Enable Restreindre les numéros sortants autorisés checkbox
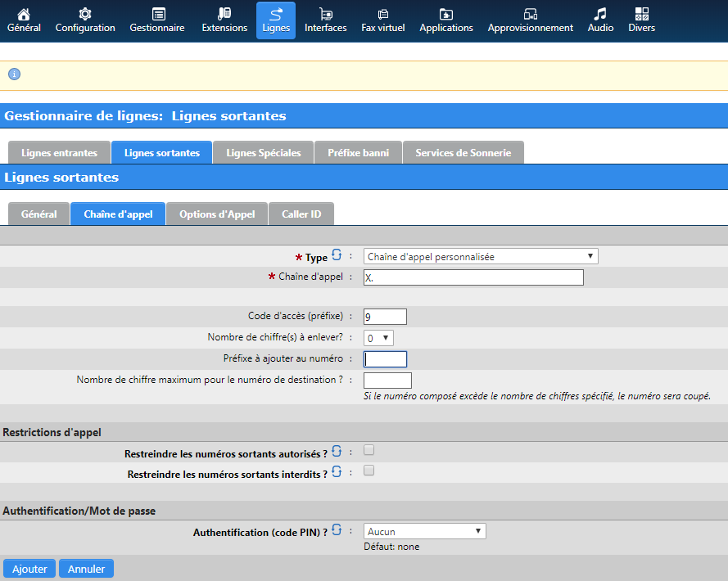This screenshot has height=581, width=728. click(x=369, y=450)
